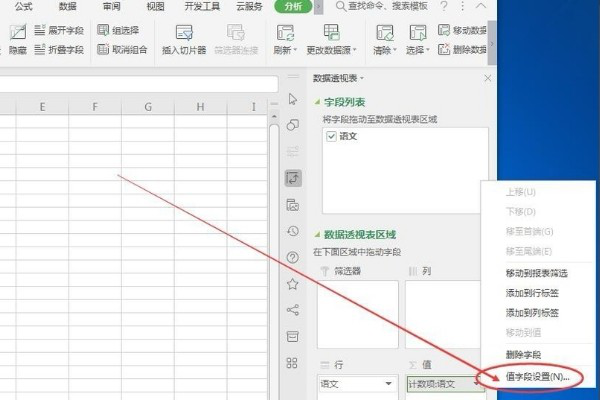This screenshot has width=600, height=400.
Task: Open the 公式 ribbon tab
Action: pos(24,6)
